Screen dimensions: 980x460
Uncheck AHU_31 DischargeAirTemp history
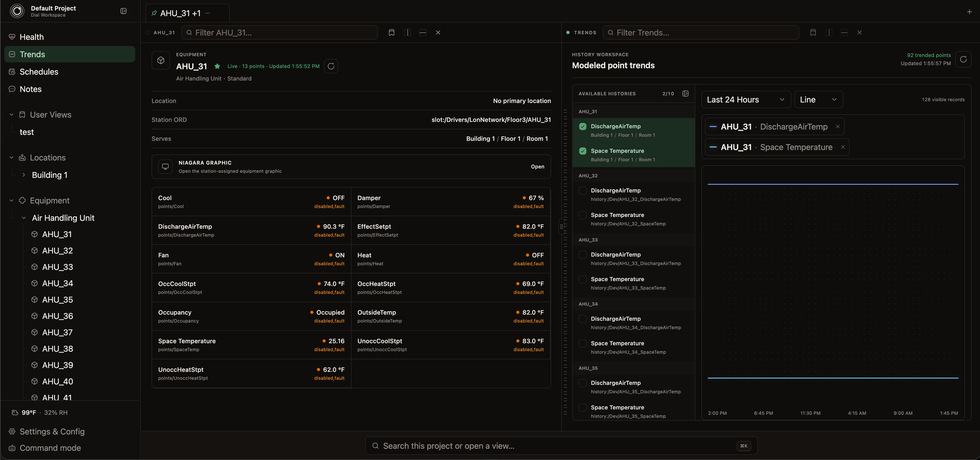point(583,126)
